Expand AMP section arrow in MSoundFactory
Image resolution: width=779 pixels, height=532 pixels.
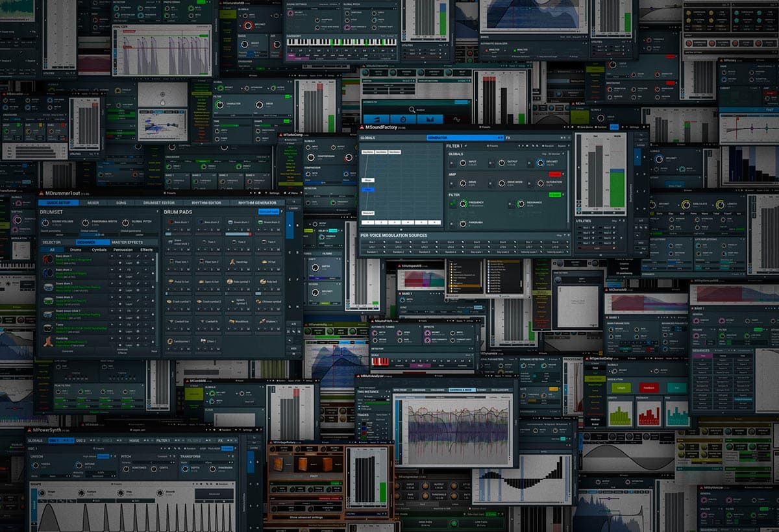coord(563,174)
